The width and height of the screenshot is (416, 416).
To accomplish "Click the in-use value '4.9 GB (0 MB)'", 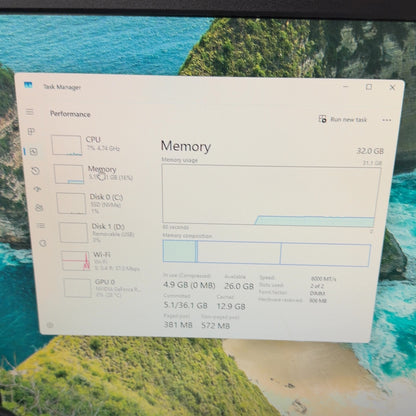I will click(x=189, y=285).
